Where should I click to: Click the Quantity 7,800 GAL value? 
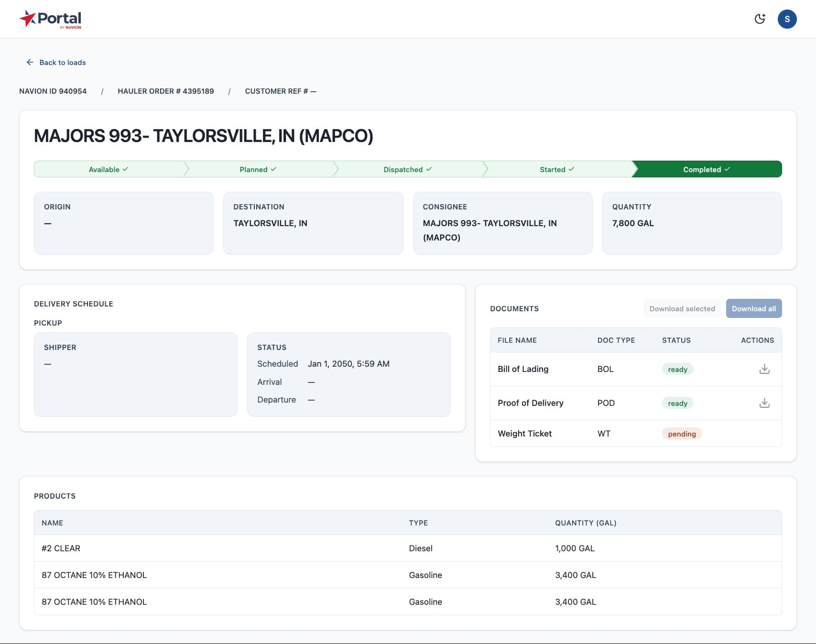click(x=633, y=223)
